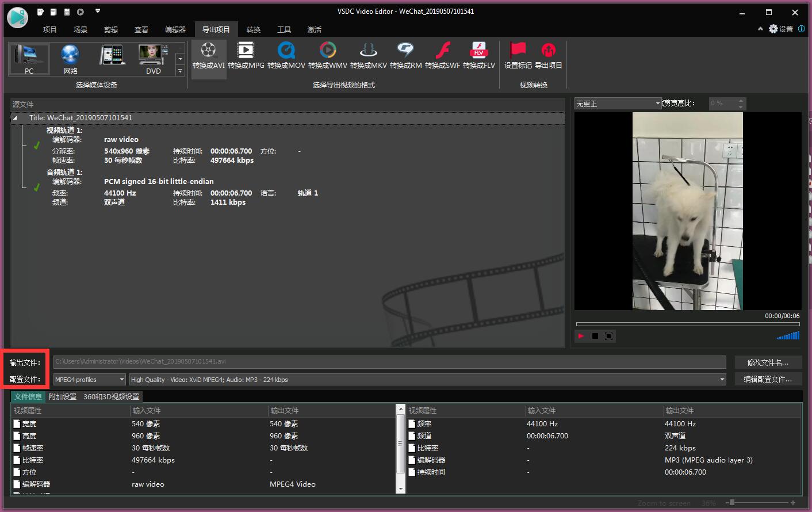
Task: Click the output file path field
Action: click(390, 362)
